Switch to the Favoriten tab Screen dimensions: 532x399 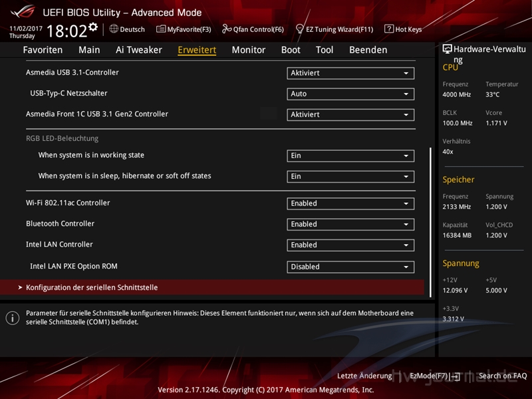[43, 50]
